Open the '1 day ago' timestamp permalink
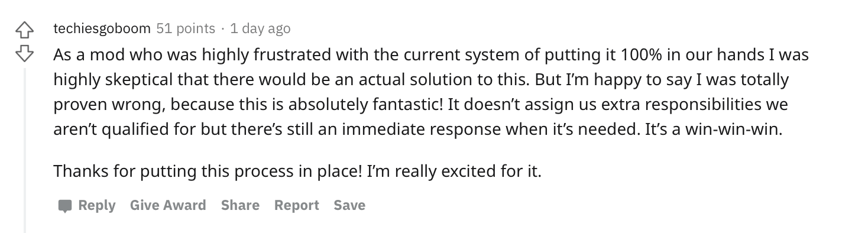The height and width of the screenshot is (233, 868). 260,28
